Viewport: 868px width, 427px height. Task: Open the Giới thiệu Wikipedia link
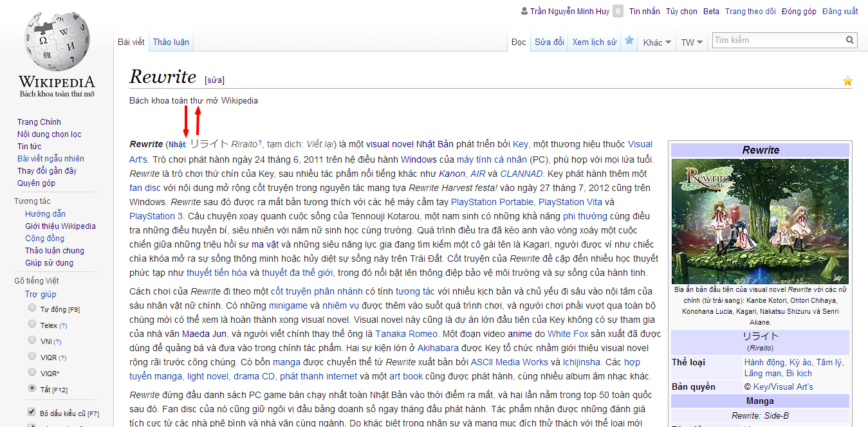coord(60,226)
